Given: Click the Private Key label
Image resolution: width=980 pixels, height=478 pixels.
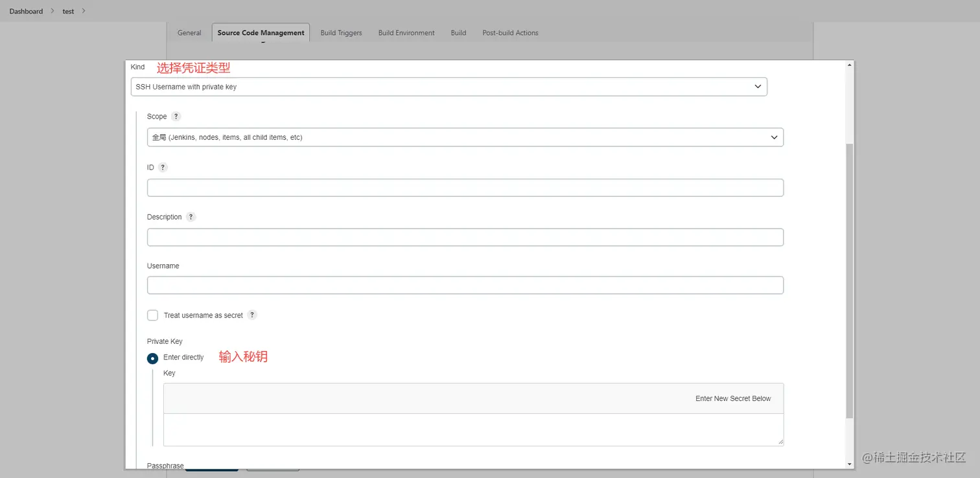Looking at the screenshot, I should tap(165, 341).
